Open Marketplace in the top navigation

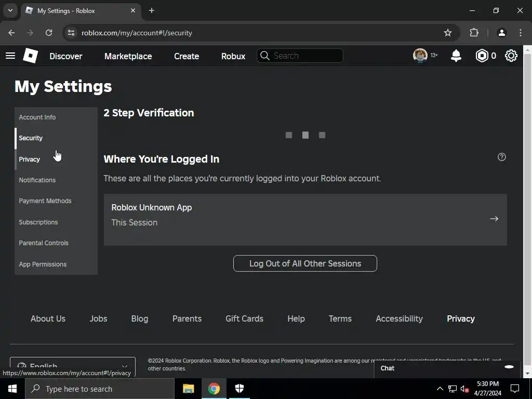coord(128,56)
